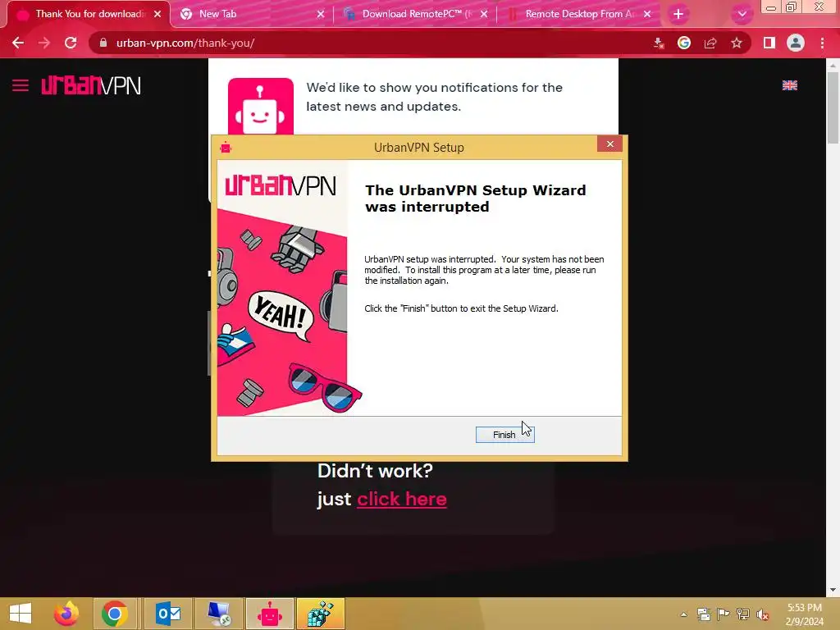Select UrbanVPN robot taskbar icon
Image resolution: width=840 pixels, height=630 pixels.
pyautogui.click(x=269, y=614)
